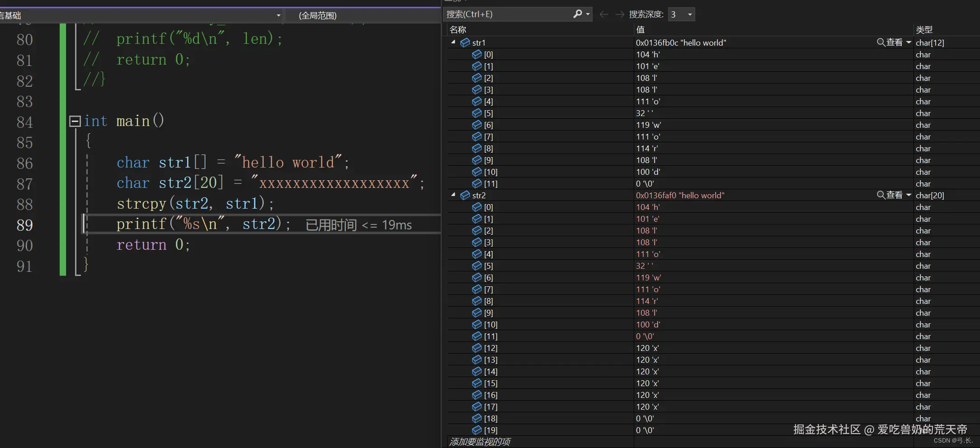Click the cube icon of the str2 [18] element

477,418
